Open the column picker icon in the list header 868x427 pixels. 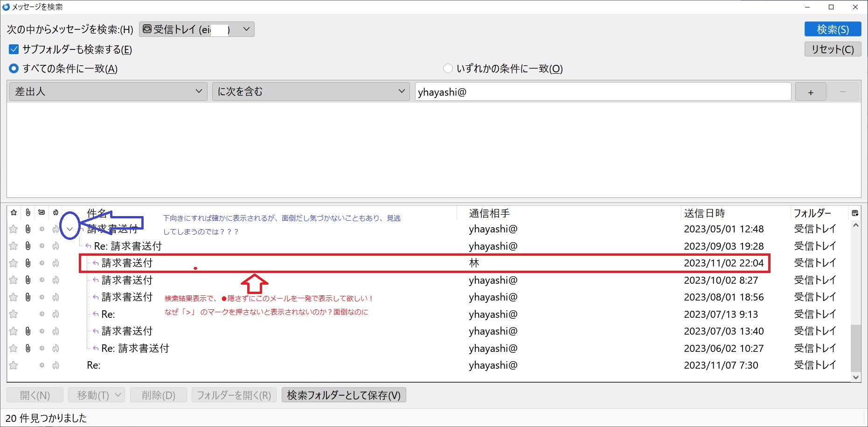click(x=855, y=213)
